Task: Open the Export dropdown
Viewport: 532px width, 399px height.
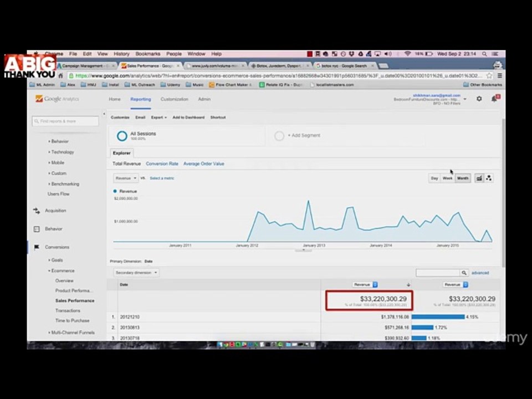Action: [159, 117]
